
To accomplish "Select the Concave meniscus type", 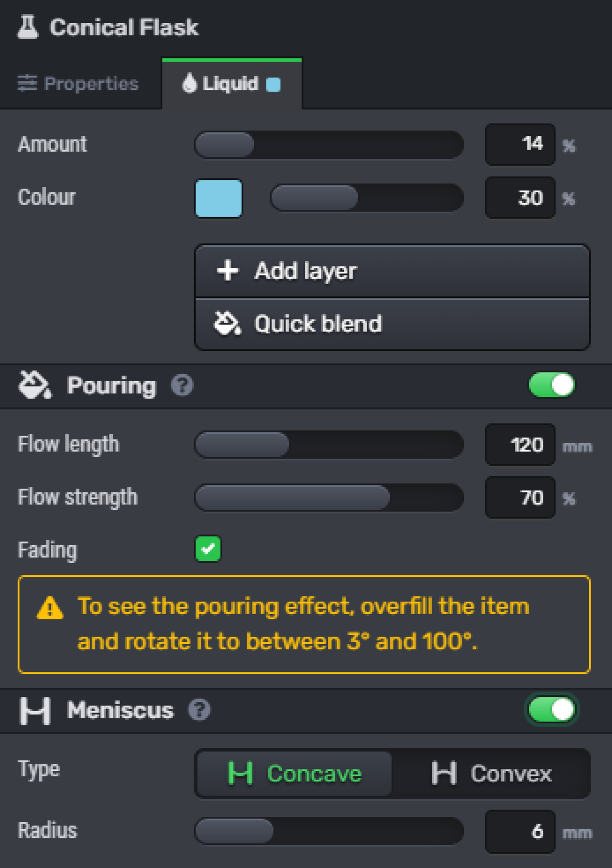I will point(295,773).
